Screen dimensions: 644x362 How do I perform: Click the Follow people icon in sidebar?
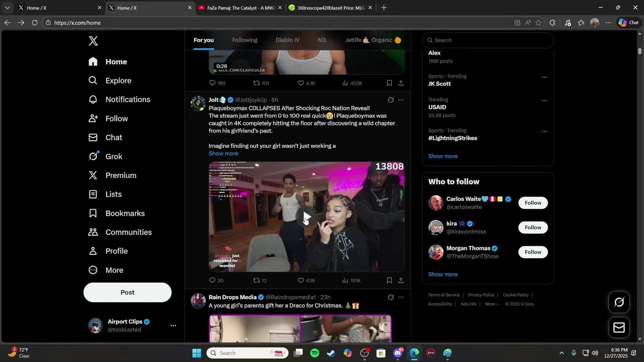[93, 119]
